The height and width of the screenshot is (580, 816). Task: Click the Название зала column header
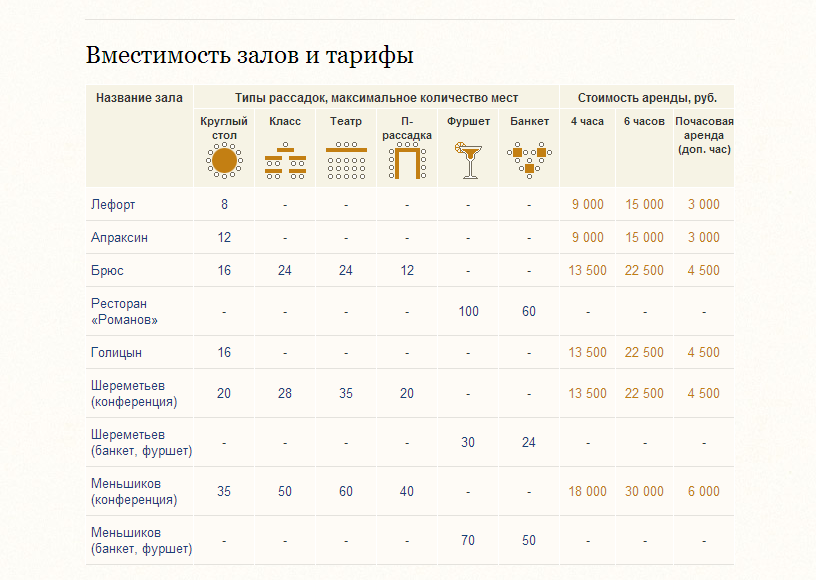tap(139, 98)
